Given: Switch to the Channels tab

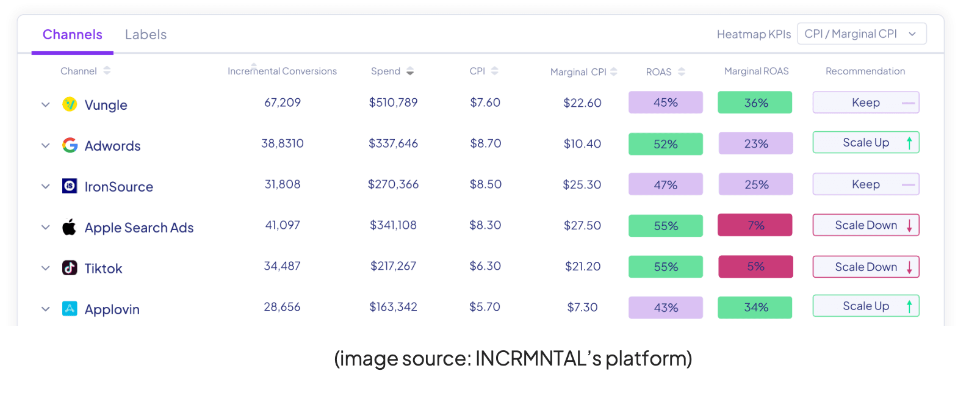Looking at the screenshot, I should click(x=73, y=35).
